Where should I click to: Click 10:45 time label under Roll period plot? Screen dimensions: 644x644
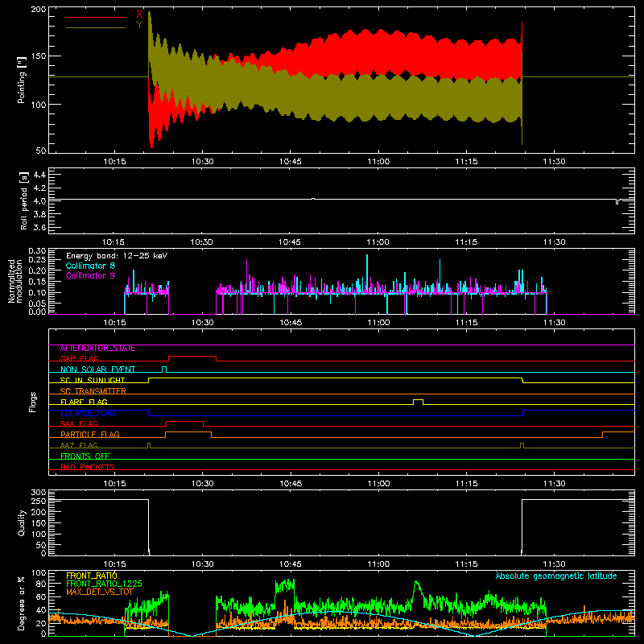290,242
